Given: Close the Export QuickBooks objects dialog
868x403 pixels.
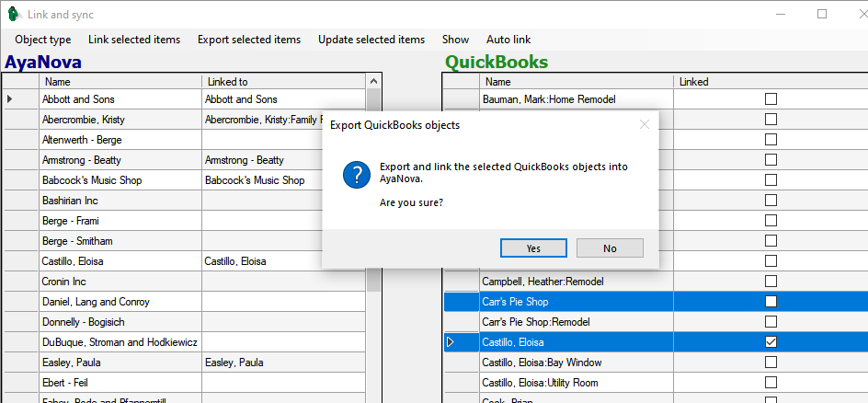Looking at the screenshot, I should coord(645,124).
